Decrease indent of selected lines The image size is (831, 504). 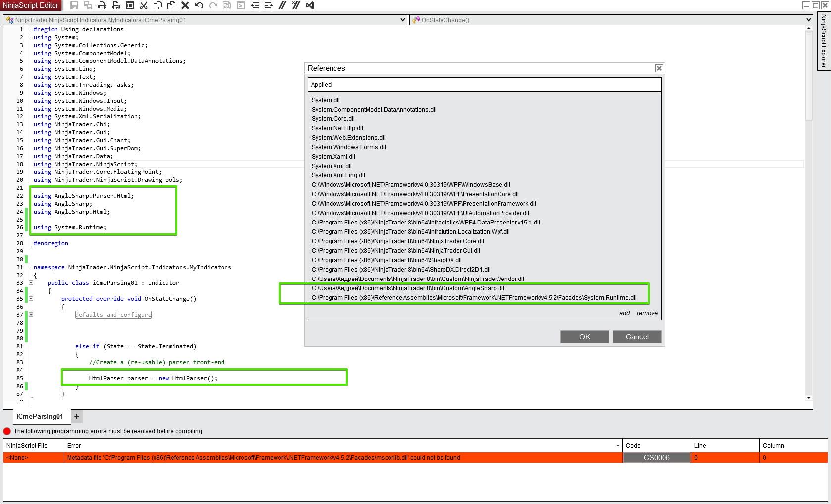coord(255,5)
